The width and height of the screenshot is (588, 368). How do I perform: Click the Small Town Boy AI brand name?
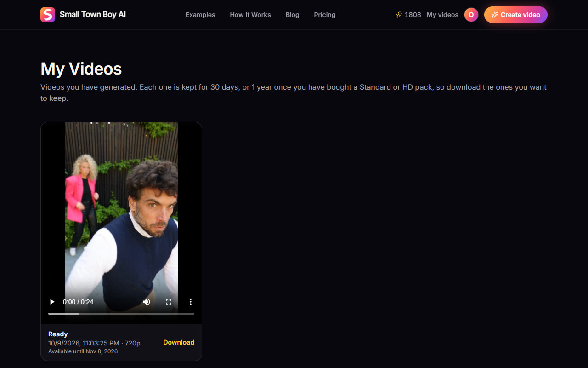[93, 14]
